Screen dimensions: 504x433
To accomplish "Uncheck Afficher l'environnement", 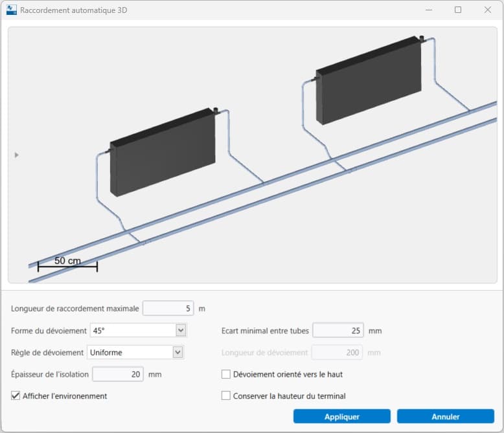I will pos(16,395).
